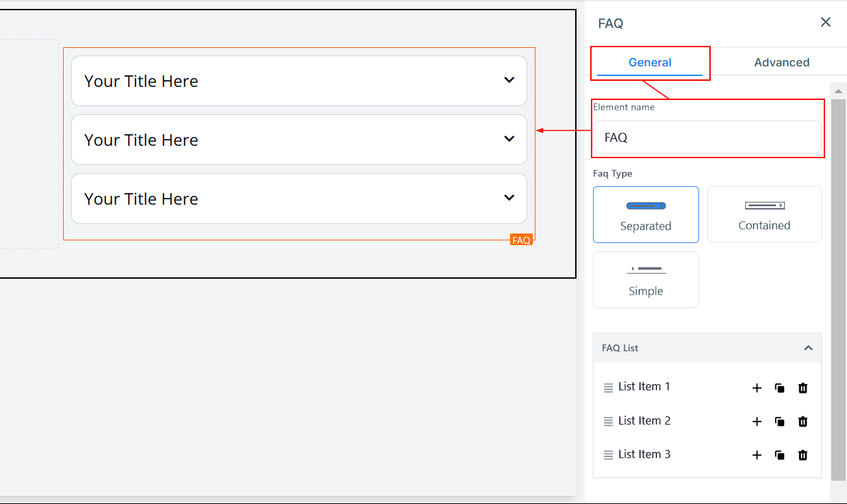The width and height of the screenshot is (847, 504).
Task: Add new item after List Item 1
Action: pyautogui.click(x=757, y=388)
